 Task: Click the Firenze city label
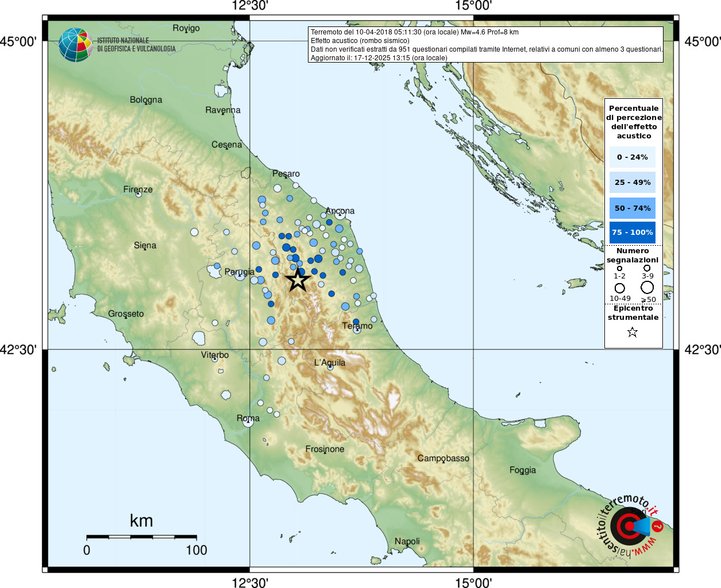click(x=138, y=189)
